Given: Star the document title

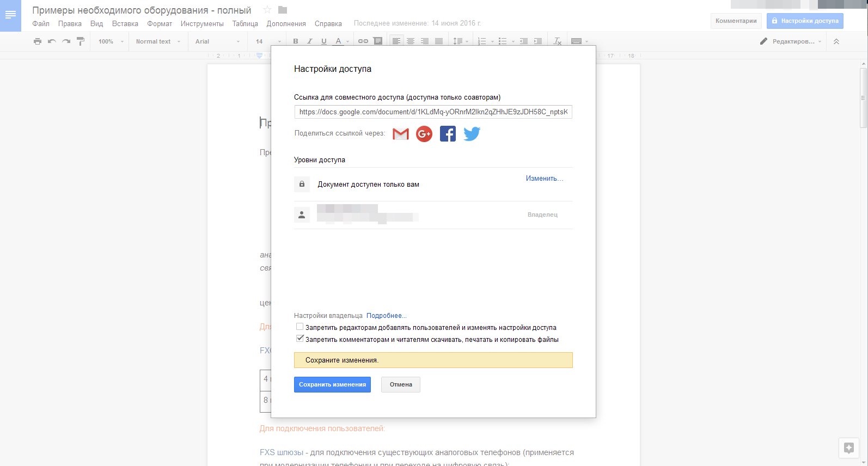Looking at the screenshot, I should pyautogui.click(x=267, y=10).
